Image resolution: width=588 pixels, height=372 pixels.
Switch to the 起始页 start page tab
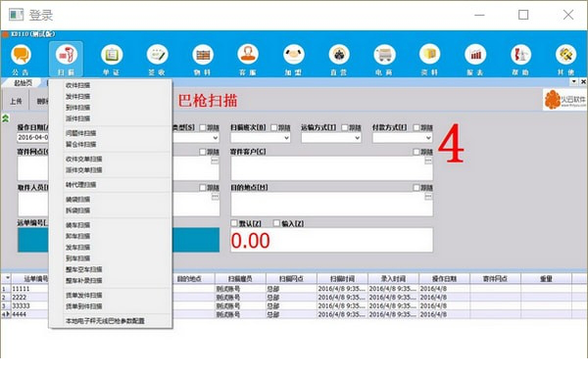(x=23, y=83)
